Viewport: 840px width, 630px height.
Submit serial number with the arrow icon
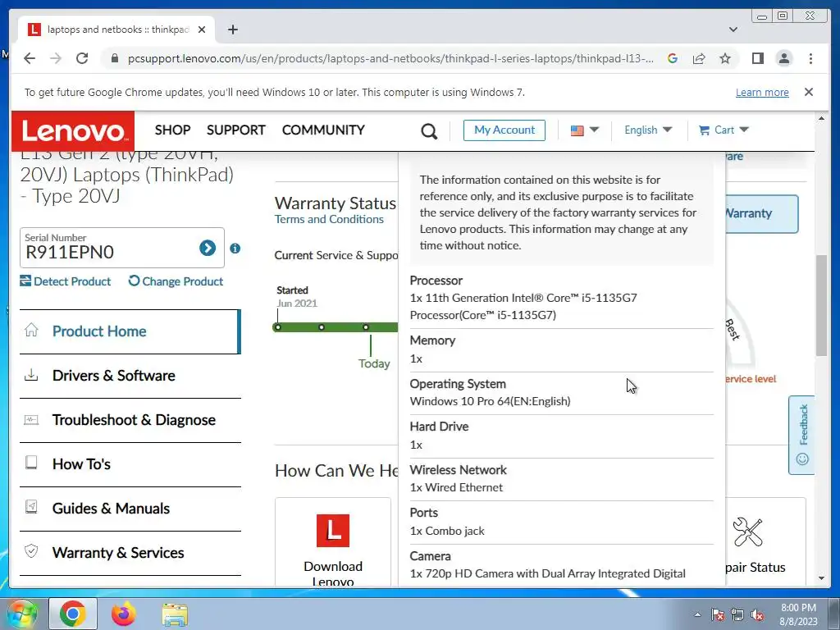pos(208,248)
